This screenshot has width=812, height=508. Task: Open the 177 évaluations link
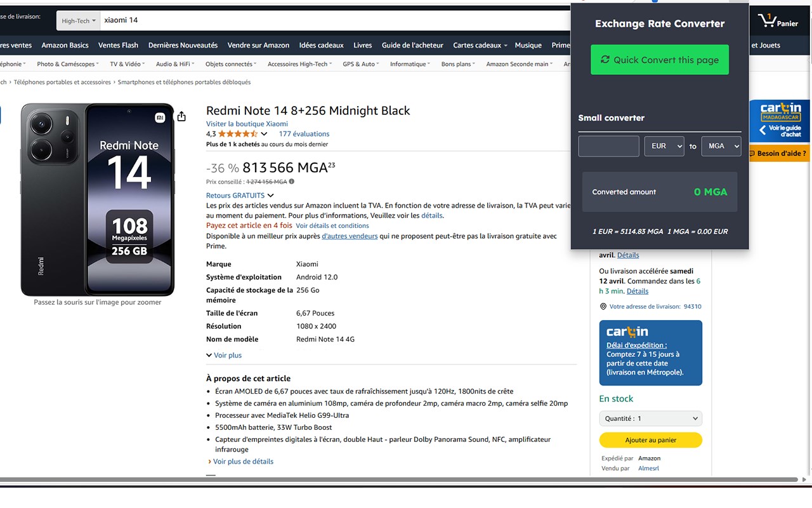coord(304,134)
